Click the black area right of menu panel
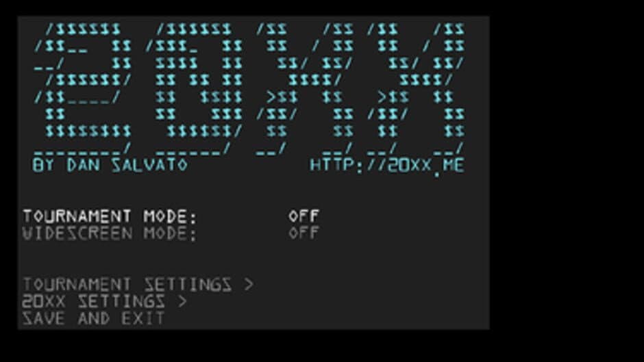This screenshot has height=362, width=644. coord(567,181)
